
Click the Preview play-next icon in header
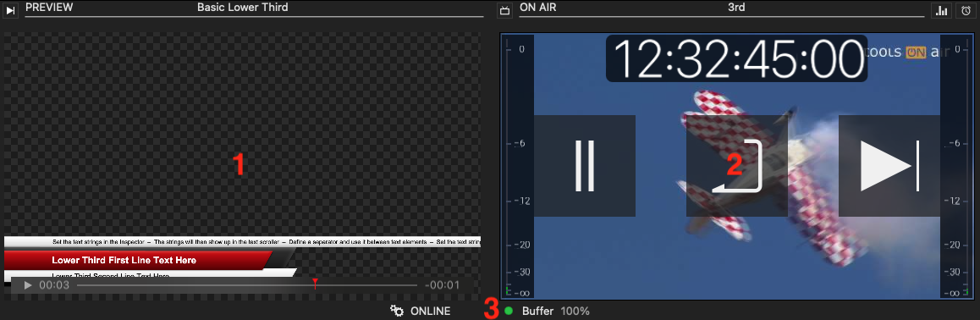11,10
